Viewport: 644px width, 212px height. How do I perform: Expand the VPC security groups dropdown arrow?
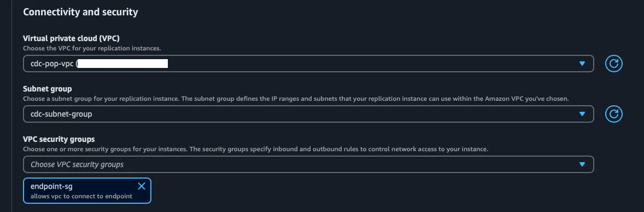(x=582, y=164)
